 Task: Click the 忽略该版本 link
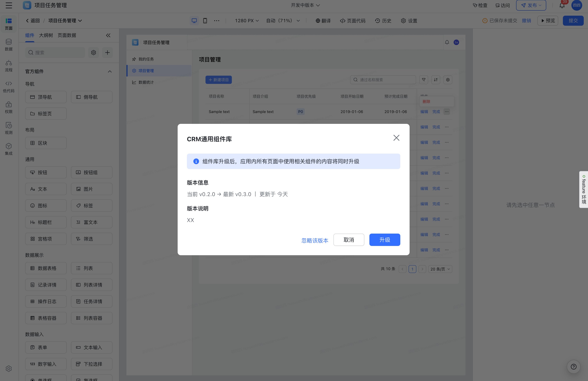[x=315, y=240]
